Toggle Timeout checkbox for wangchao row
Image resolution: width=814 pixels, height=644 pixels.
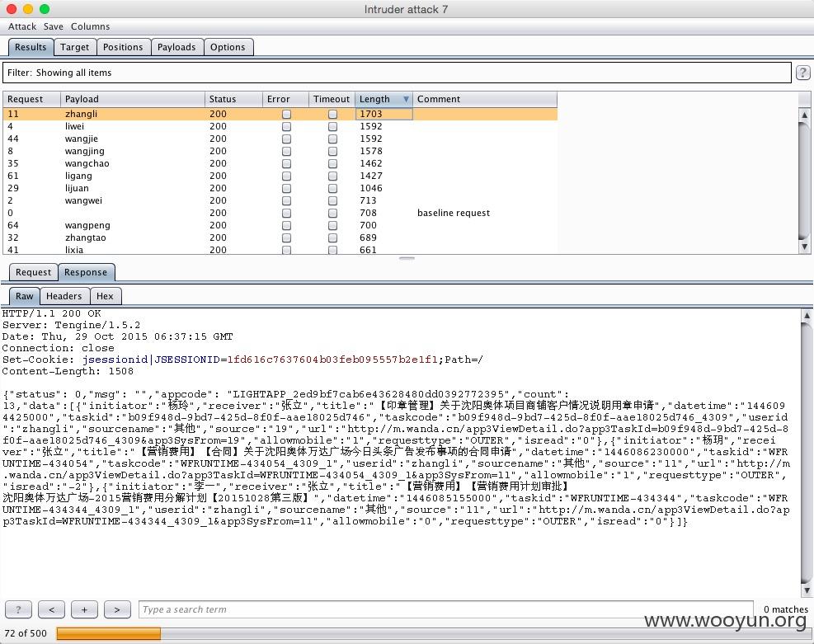332,163
